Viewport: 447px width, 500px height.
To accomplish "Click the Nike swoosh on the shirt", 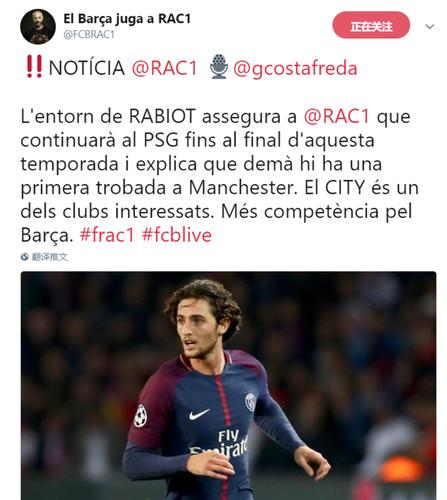I will [x=199, y=414].
